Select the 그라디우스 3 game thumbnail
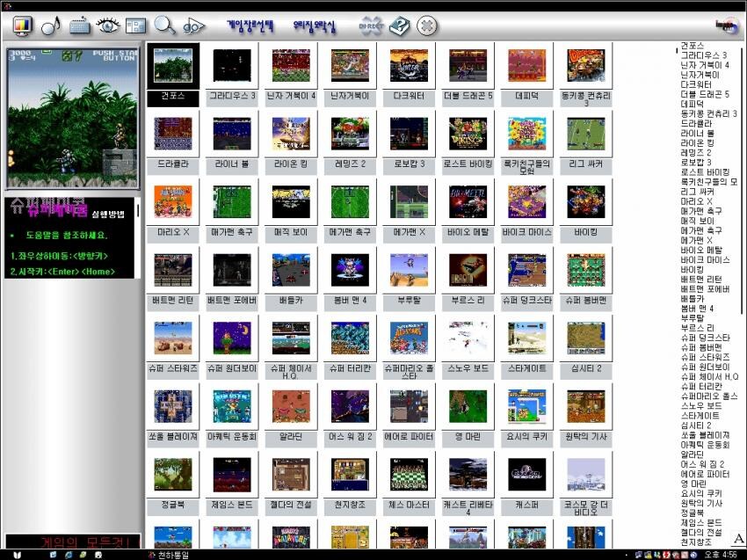Screen dimensions: 747x560 [232, 65]
